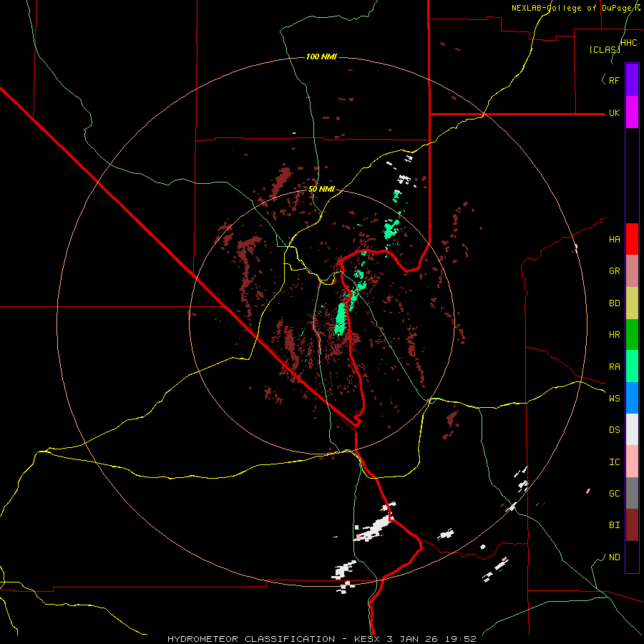The image size is (644, 644).
Task: Click the magenta UK legend color swatch
Action: 632,112
